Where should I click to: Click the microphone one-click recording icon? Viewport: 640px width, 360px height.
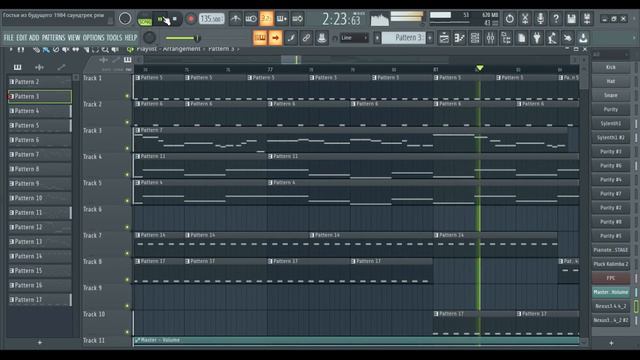[540, 19]
